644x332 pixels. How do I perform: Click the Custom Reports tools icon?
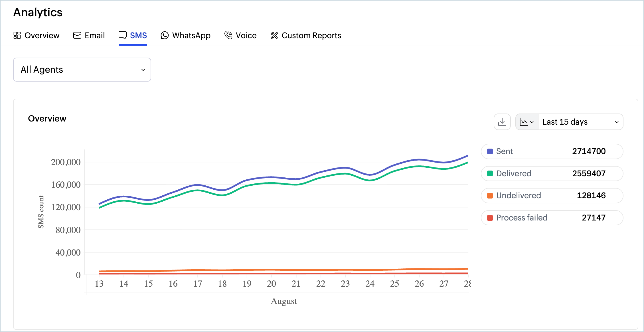point(274,35)
